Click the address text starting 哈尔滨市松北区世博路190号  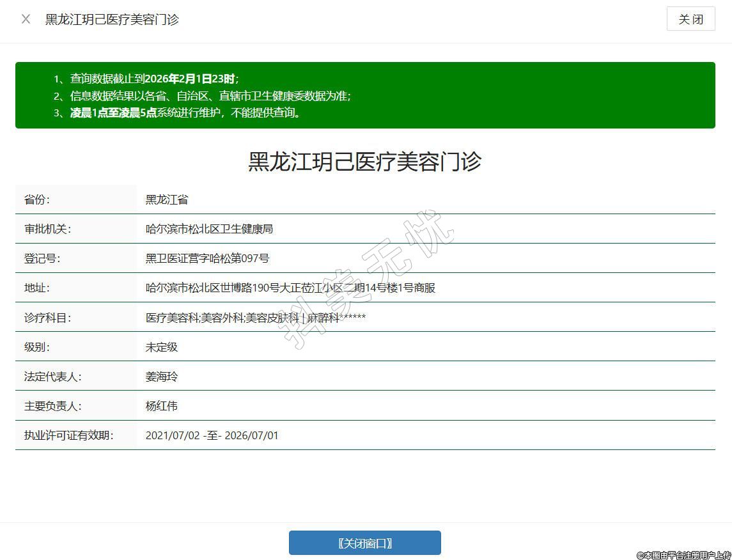tap(290, 288)
